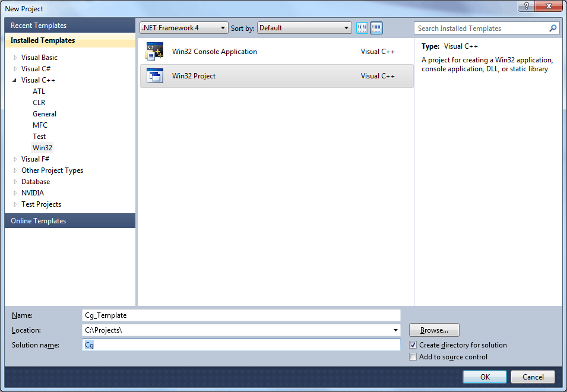Click the Win32 Console Application icon

tap(155, 51)
